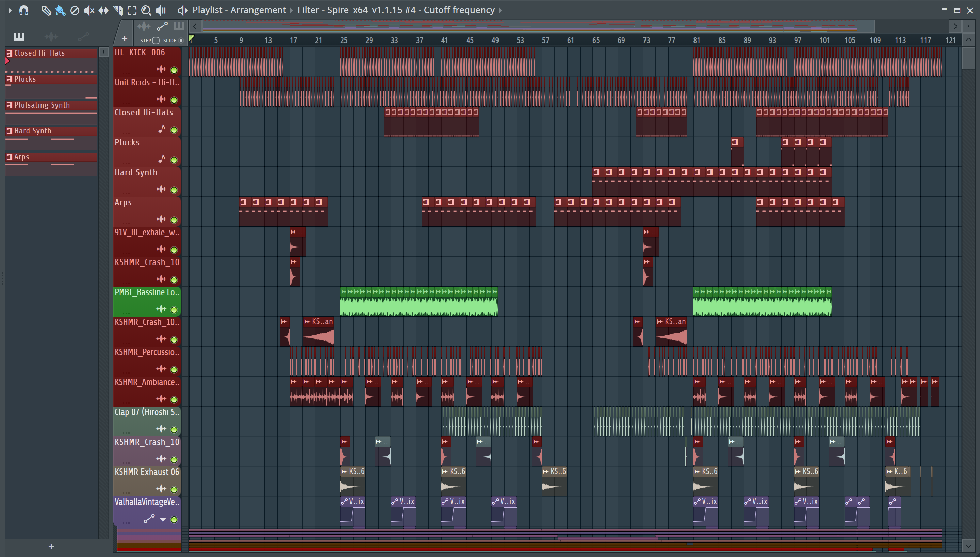
Task: Click timeline ruler at bar 41
Action: tap(444, 40)
